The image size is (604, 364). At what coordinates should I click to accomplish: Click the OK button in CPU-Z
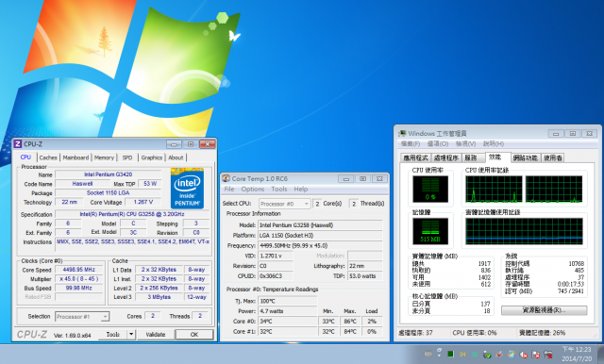point(194,335)
